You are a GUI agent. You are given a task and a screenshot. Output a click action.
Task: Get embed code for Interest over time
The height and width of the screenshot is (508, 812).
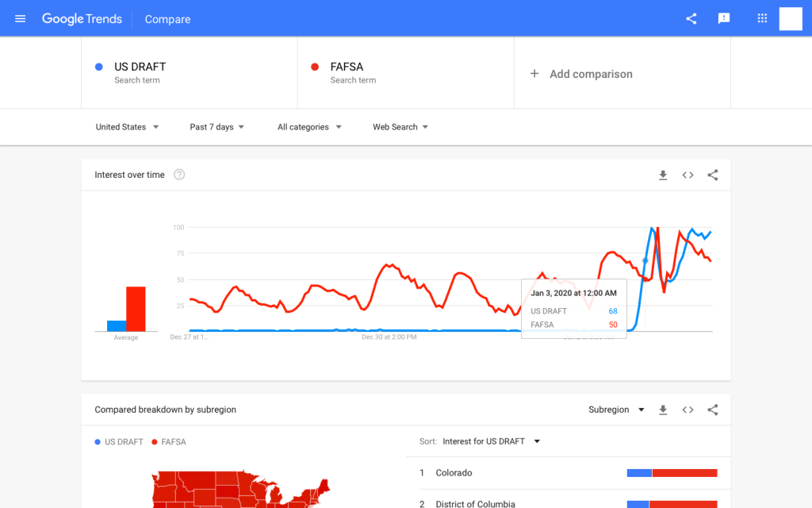[688, 175]
